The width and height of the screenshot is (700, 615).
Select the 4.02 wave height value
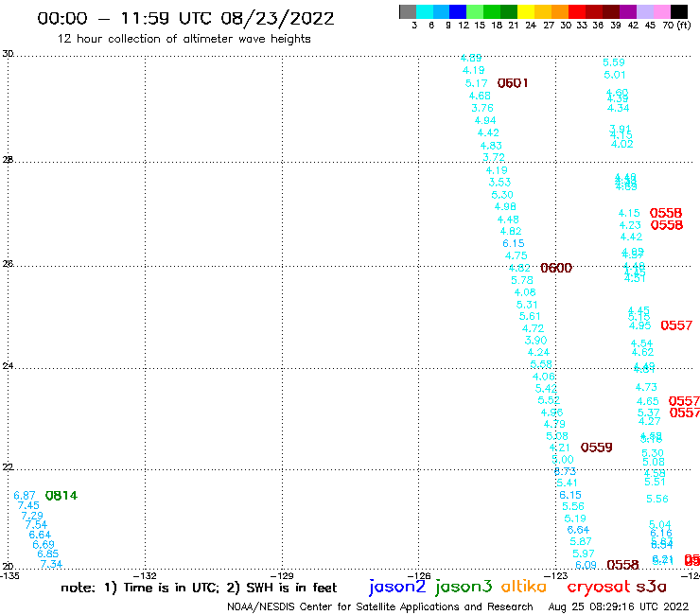621,144
